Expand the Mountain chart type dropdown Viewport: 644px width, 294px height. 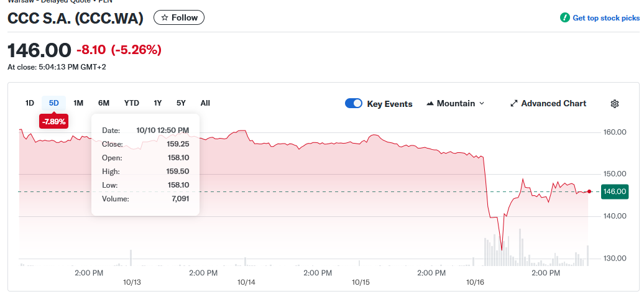point(482,104)
